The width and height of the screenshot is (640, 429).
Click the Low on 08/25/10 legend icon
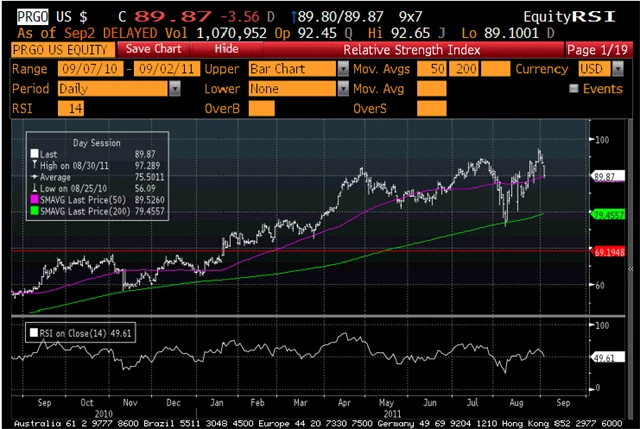34,188
